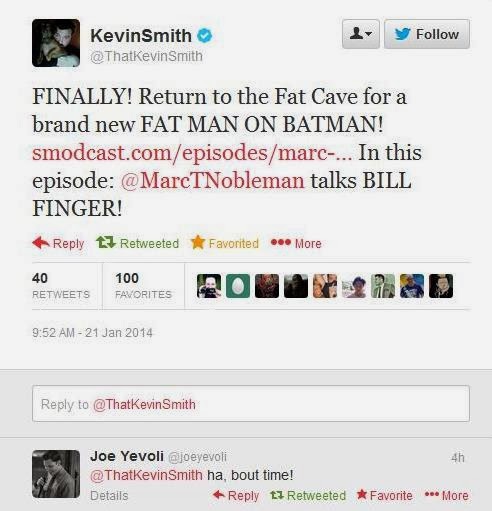Viewport: 492px width, 511px height.
Task: Open the smodcast.com episode link
Action: [192, 153]
